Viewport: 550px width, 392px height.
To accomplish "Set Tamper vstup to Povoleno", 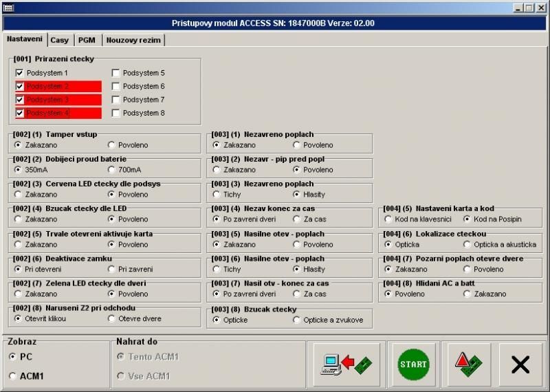I will click(111, 145).
